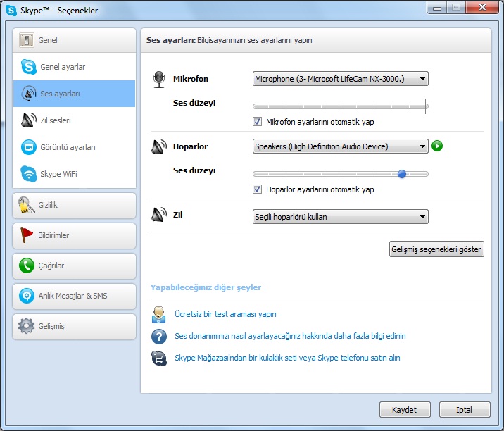Image resolution: width=504 pixels, height=431 pixels.
Task: Click the WiFi icon beside Skype WiFi
Action: coord(29,174)
